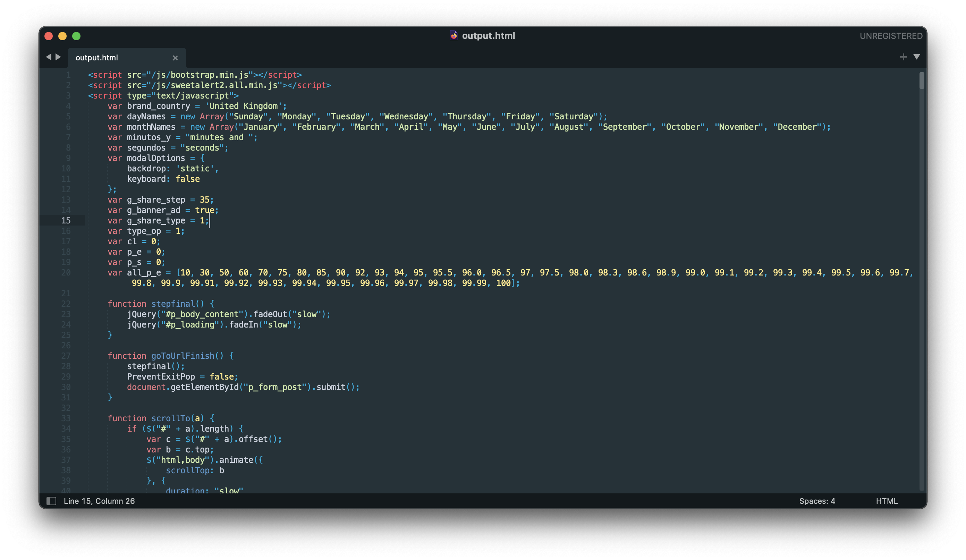Click the type_op variable name
Image resolution: width=966 pixels, height=560 pixels.
[x=144, y=231]
